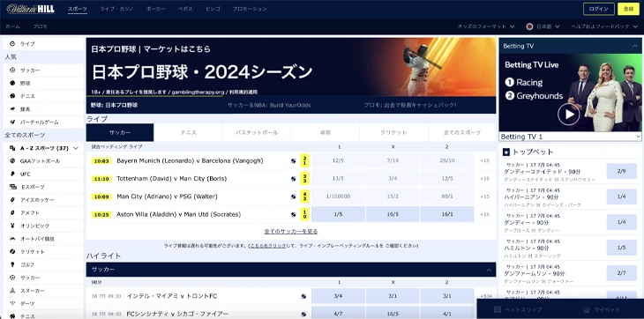644x319 pixels.
Task: Choose the クリケット sidebar icon
Action: [x=12, y=252]
